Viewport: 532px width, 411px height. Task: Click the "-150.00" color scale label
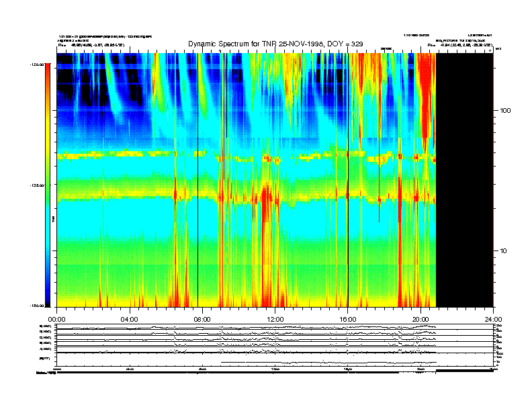[x=37, y=306]
